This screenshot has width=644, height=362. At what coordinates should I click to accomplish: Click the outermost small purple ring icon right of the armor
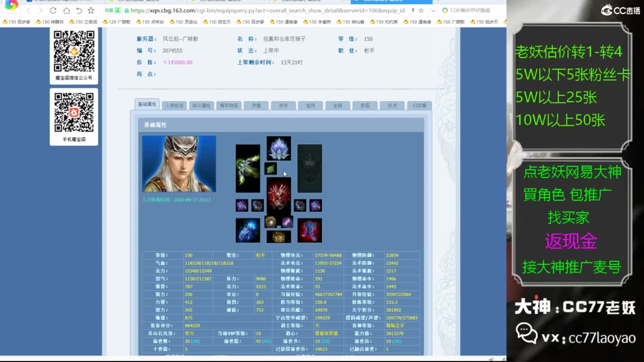[315, 205]
